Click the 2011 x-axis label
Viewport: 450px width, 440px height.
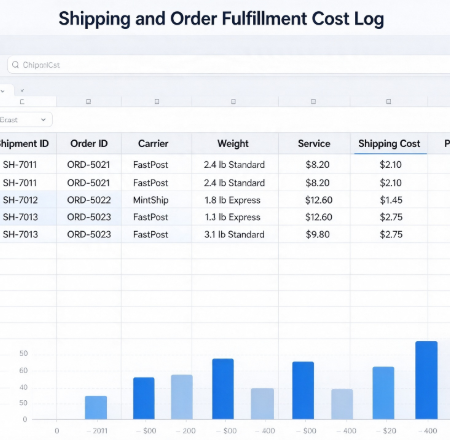pyautogui.click(x=97, y=431)
